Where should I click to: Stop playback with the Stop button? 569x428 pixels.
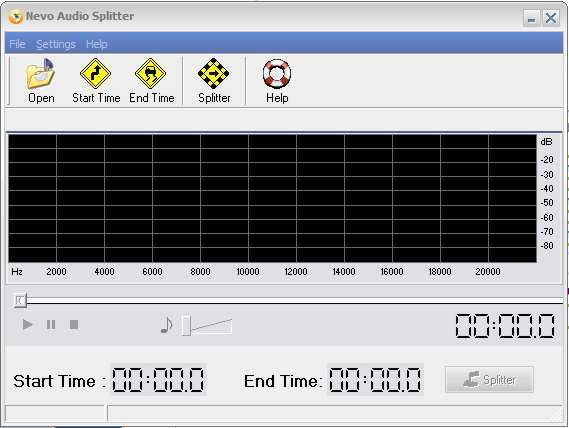click(x=74, y=324)
